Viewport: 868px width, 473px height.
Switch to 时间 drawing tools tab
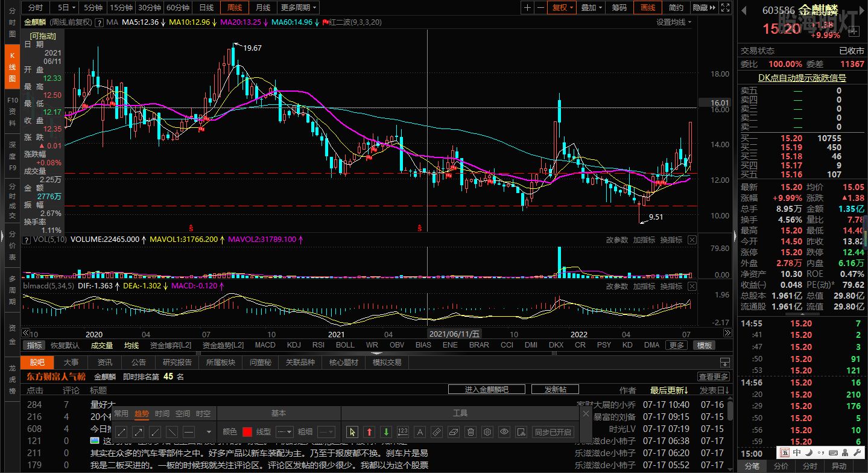162,414
